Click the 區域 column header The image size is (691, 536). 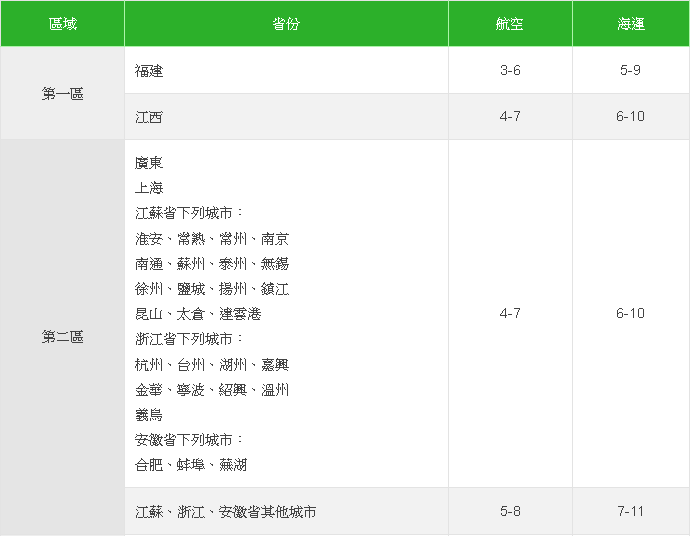pyautogui.click(x=62, y=24)
